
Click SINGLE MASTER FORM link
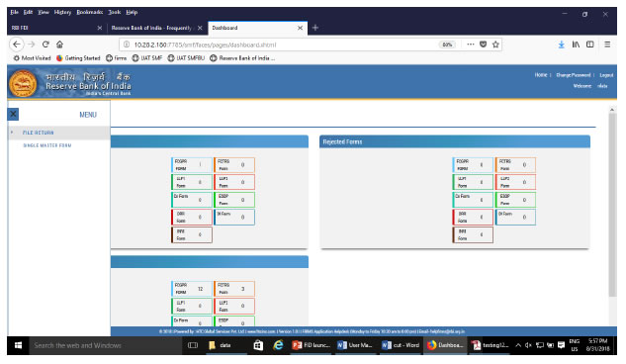pos(47,145)
